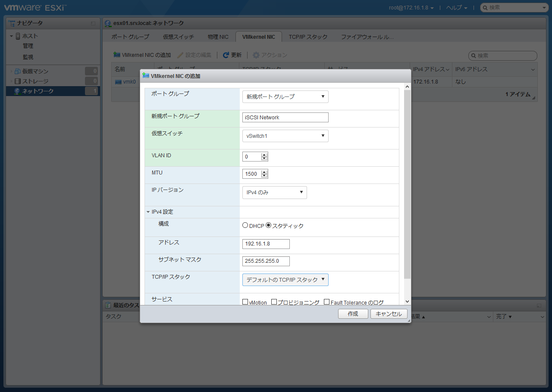Viewport: 552px width, 392px height.
Task: Open the root@172.16.1.8 user menu
Action: (x=411, y=8)
